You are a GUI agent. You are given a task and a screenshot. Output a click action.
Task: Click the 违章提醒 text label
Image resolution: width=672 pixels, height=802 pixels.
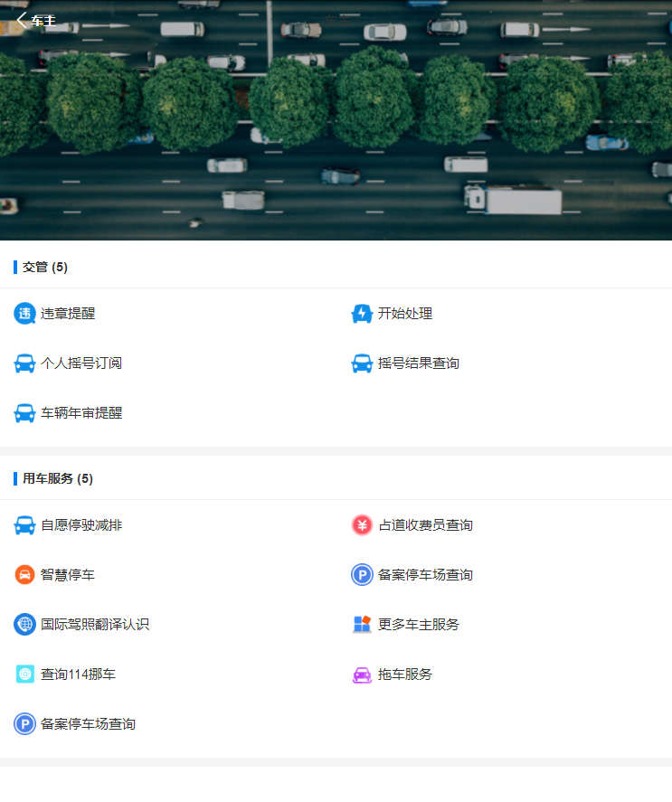click(x=68, y=314)
